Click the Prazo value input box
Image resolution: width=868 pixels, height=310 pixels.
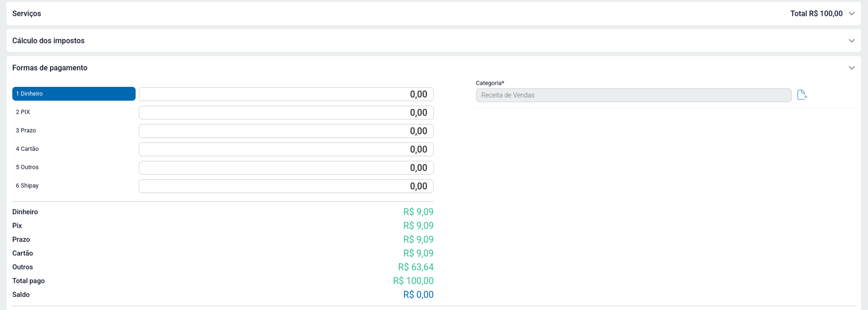[x=286, y=131]
